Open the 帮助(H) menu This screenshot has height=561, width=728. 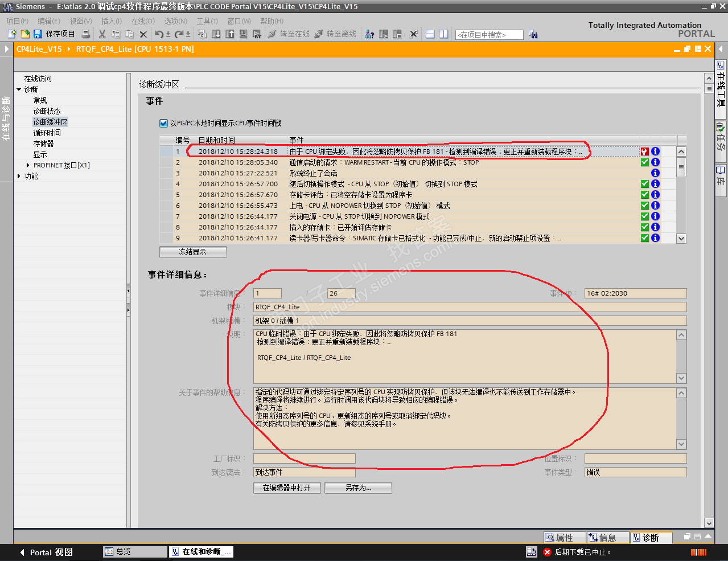(272, 21)
